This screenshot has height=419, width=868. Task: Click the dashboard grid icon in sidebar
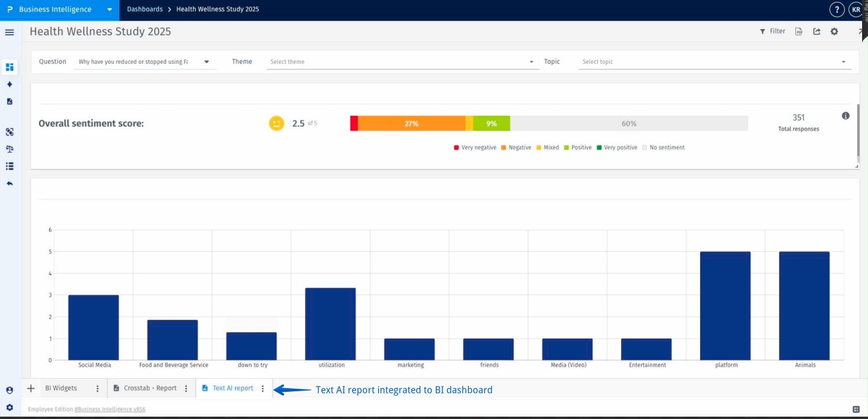point(9,67)
